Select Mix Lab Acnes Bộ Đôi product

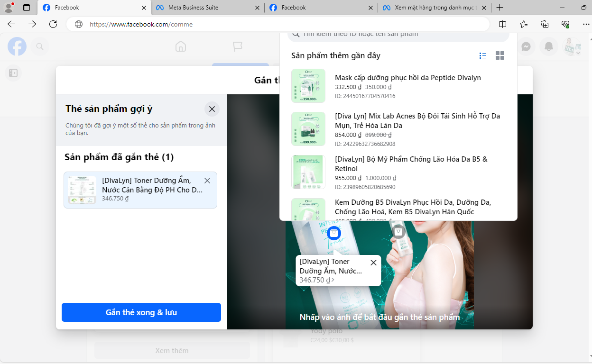417,120
